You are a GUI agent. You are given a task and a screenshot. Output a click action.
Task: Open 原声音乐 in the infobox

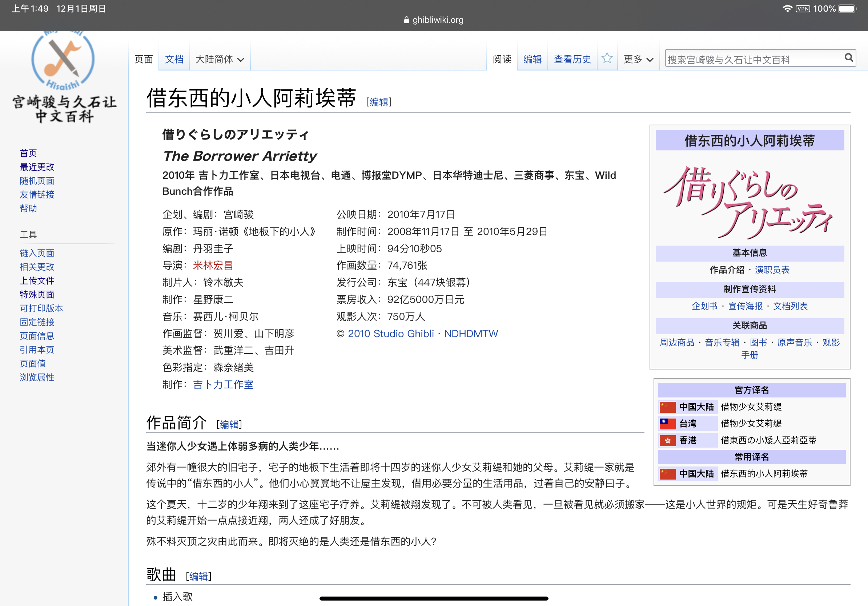click(x=795, y=343)
